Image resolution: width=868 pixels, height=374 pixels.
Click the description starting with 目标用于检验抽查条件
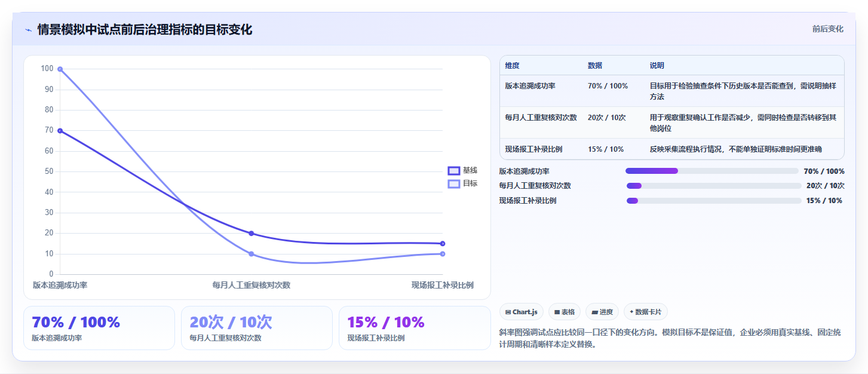point(743,91)
